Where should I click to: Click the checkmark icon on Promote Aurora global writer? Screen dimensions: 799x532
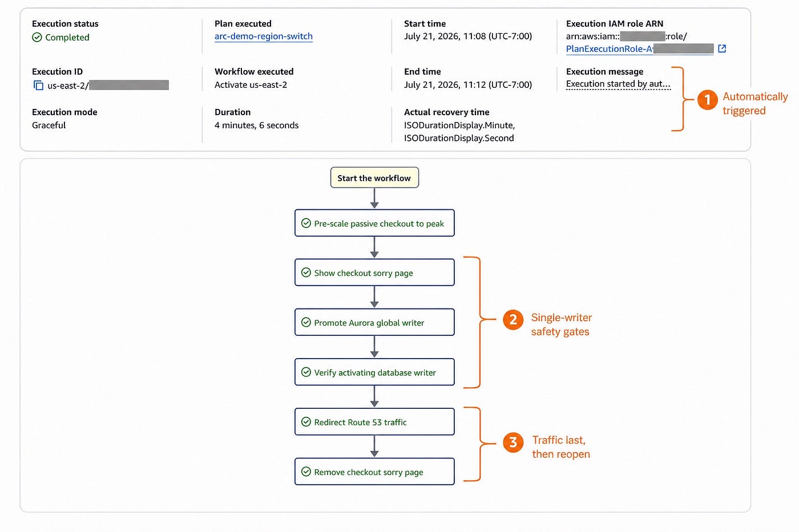coord(306,323)
